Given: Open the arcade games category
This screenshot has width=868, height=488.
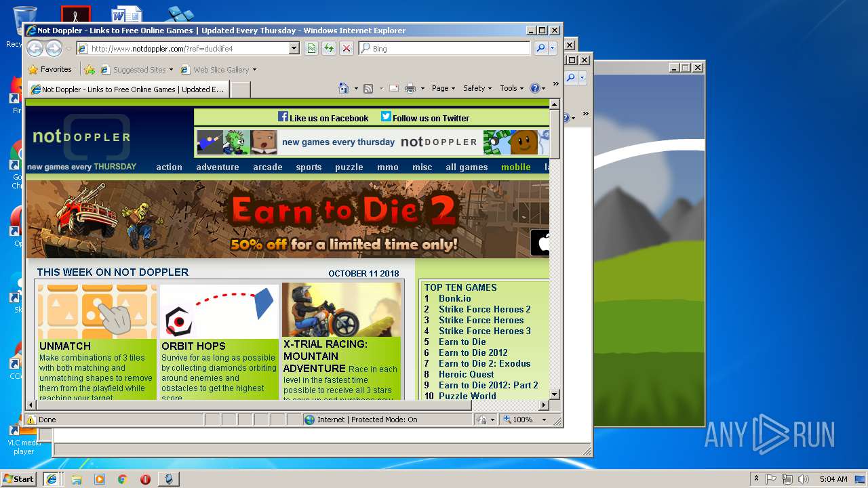Looking at the screenshot, I should coord(268,167).
